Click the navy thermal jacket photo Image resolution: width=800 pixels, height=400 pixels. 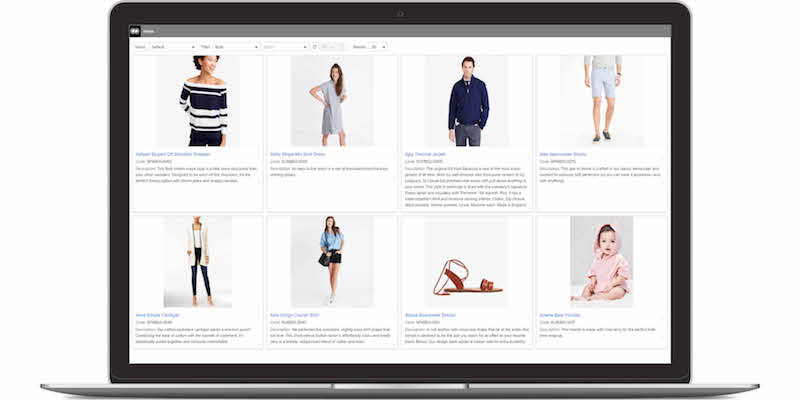(466, 100)
